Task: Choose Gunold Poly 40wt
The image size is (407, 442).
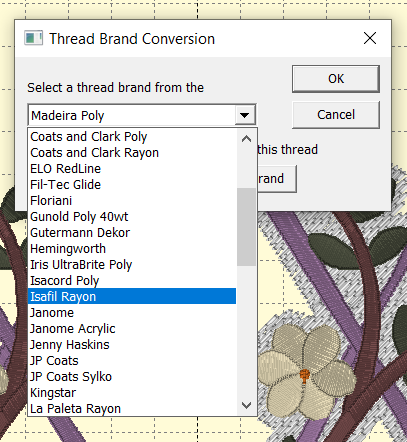Action: pyautogui.click(x=132, y=217)
